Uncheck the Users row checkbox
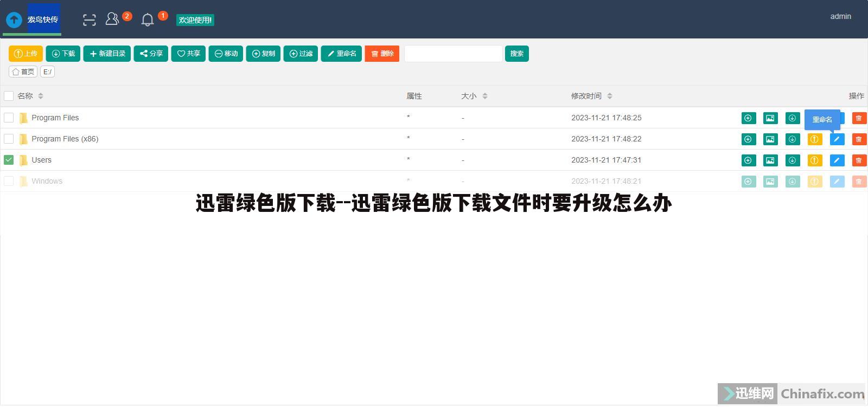The image size is (868, 407). click(x=9, y=160)
